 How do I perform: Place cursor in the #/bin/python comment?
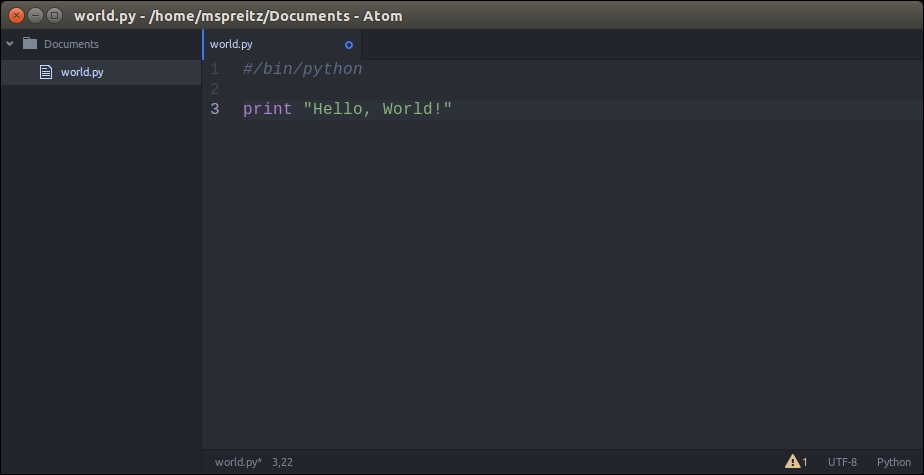point(302,70)
